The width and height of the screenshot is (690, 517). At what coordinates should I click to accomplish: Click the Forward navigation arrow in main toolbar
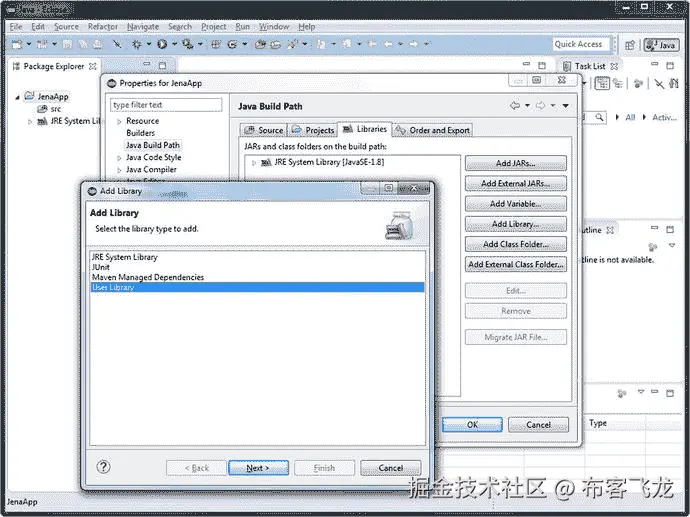click(x=413, y=44)
